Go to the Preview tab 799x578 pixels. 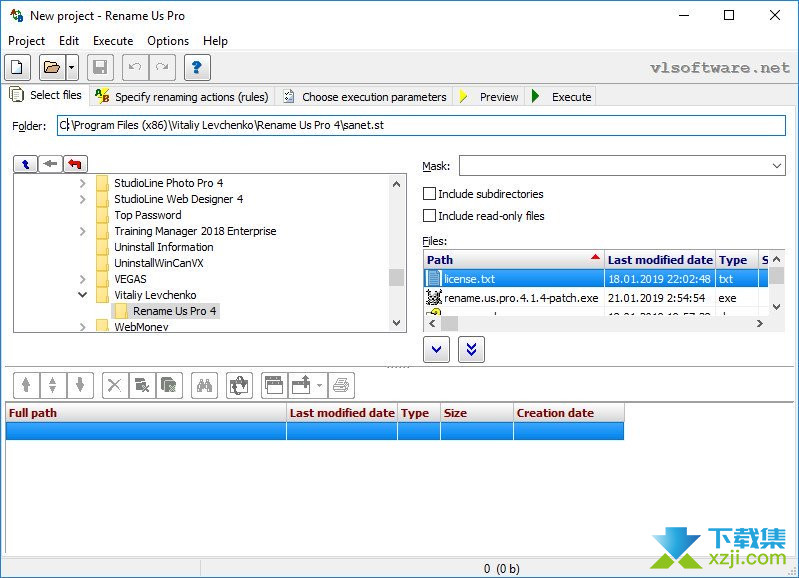(x=489, y=96)
